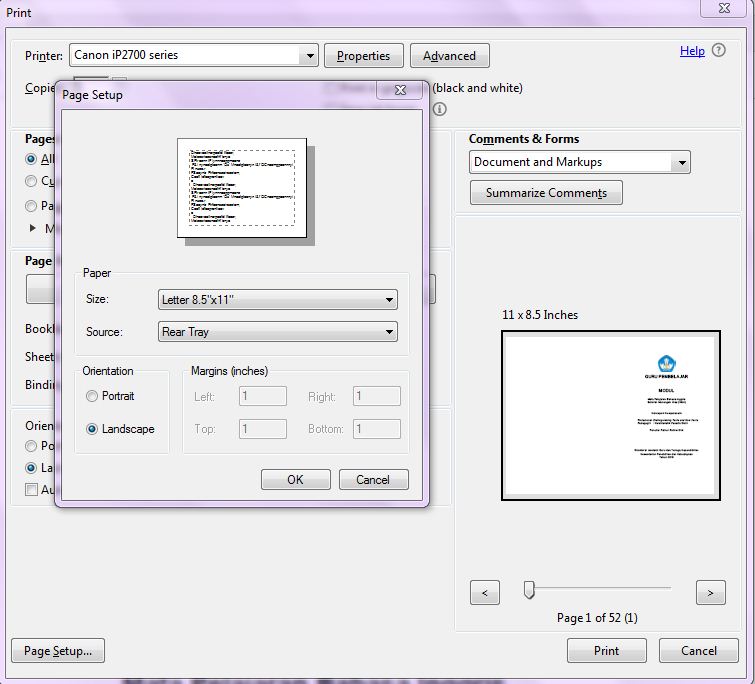Toggle the Auto checkbox under Orientation
This screenshot has width=755, height=684.
pyautogui.click(x=31, y=490)
